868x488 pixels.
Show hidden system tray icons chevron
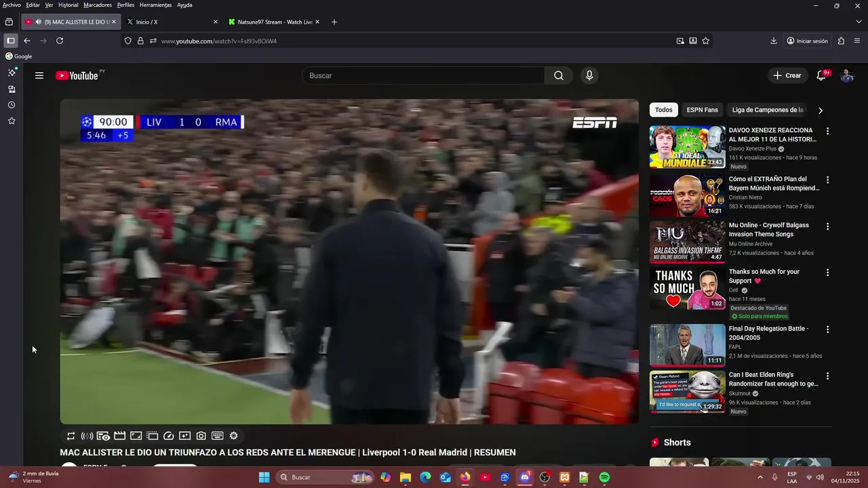point(760,477)
